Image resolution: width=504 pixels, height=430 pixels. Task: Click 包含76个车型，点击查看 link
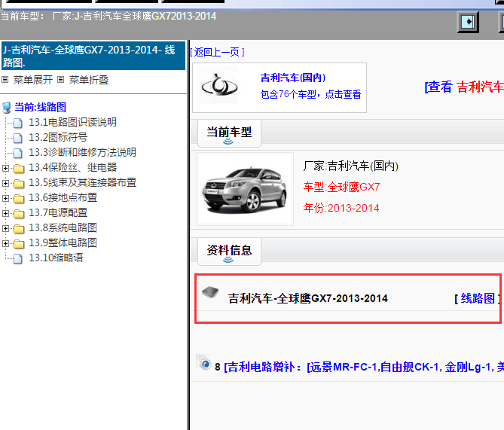tap(310, 94)
